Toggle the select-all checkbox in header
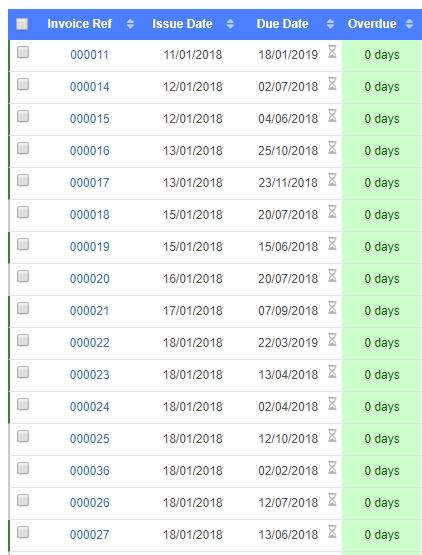Screen dimensions: 422x555 pyautogui.click(x=22, y=24)
